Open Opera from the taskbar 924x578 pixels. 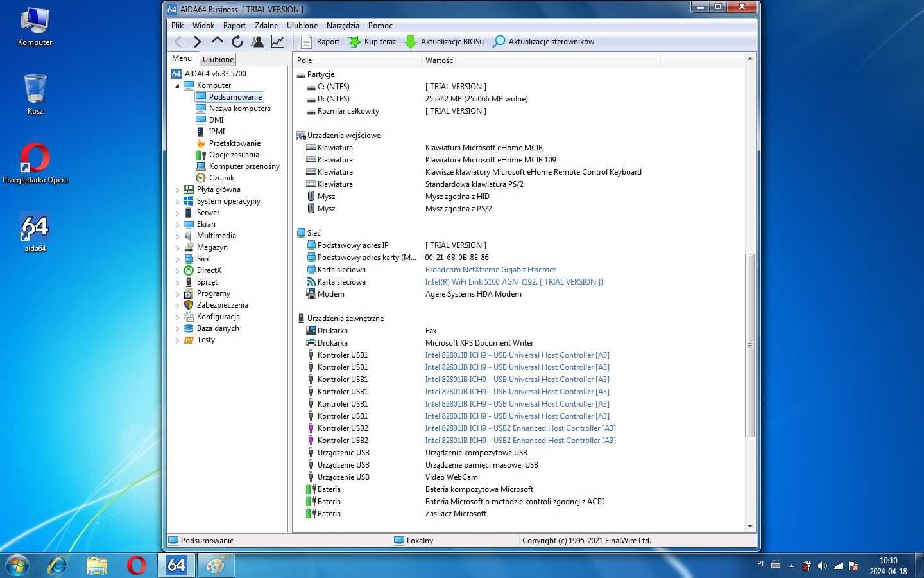(136, 565)
